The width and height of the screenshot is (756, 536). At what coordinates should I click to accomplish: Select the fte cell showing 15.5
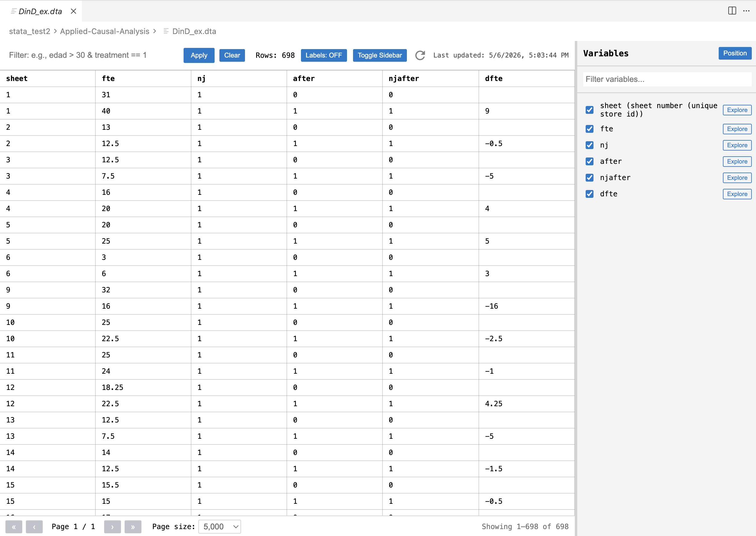tap(143, 485)
